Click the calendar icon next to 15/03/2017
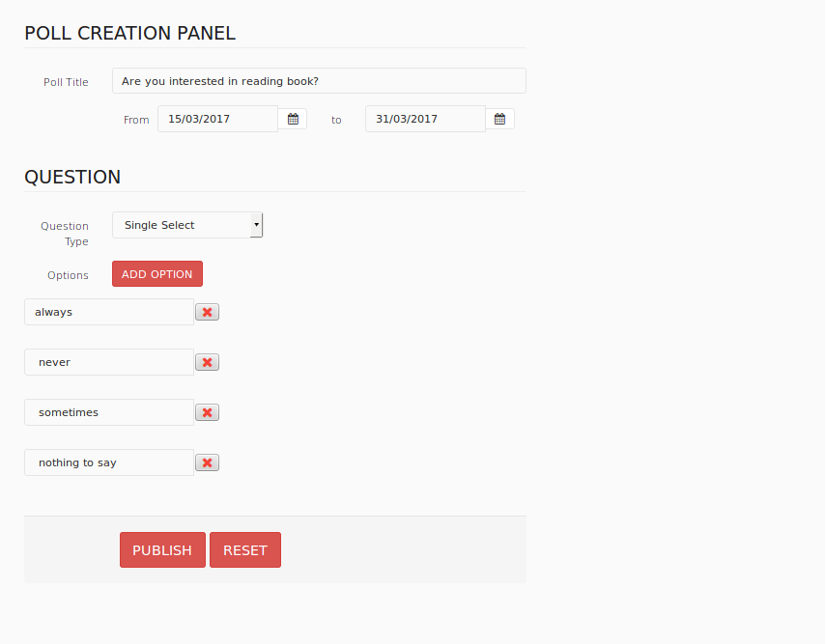The image size is (825, 644). 293,118
